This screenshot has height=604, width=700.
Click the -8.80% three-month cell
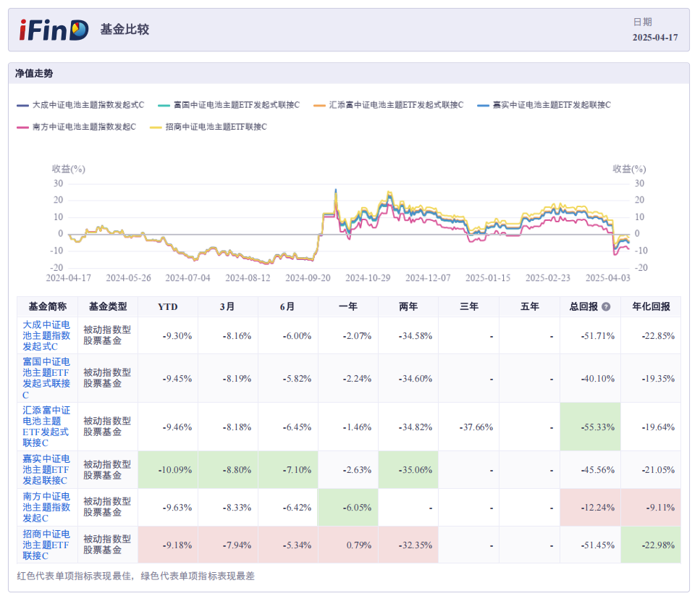point(228,470)
